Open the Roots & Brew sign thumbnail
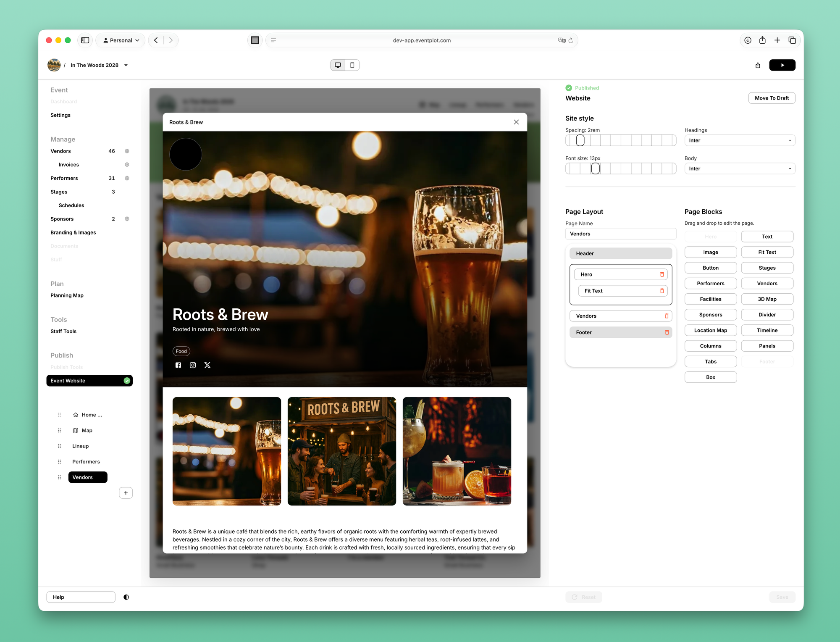This screenshot has width=840, height=642. click(x=341, y=451)
